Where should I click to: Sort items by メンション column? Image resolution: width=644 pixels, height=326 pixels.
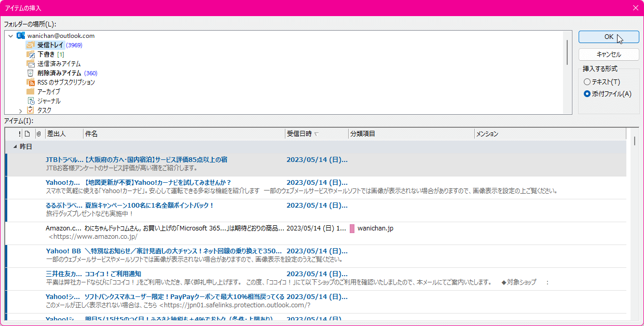[x=550, y=134]
